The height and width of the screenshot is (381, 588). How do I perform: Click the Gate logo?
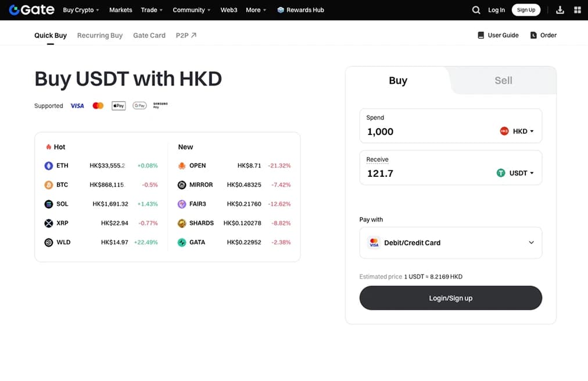(x=32, y=10)
